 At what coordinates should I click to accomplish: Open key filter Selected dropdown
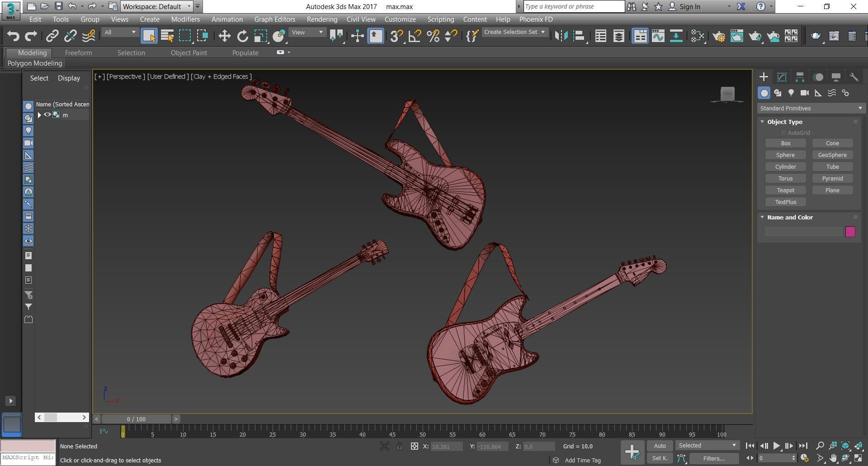(x=708, y=446)
